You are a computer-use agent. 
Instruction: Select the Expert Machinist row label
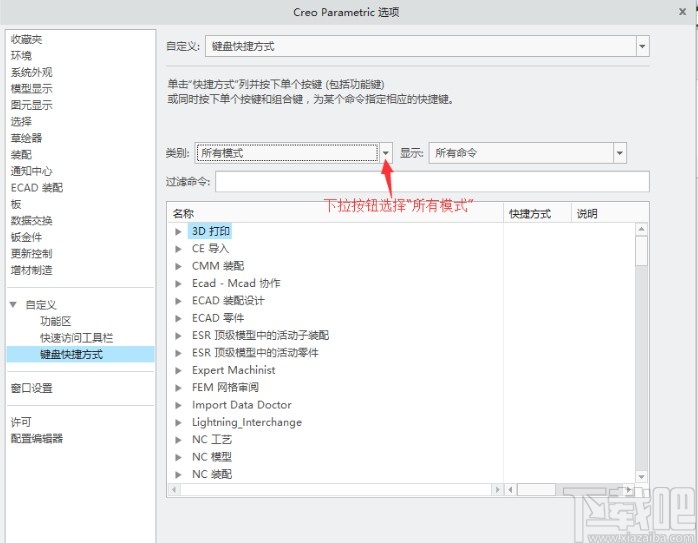[x=234, y=370]
